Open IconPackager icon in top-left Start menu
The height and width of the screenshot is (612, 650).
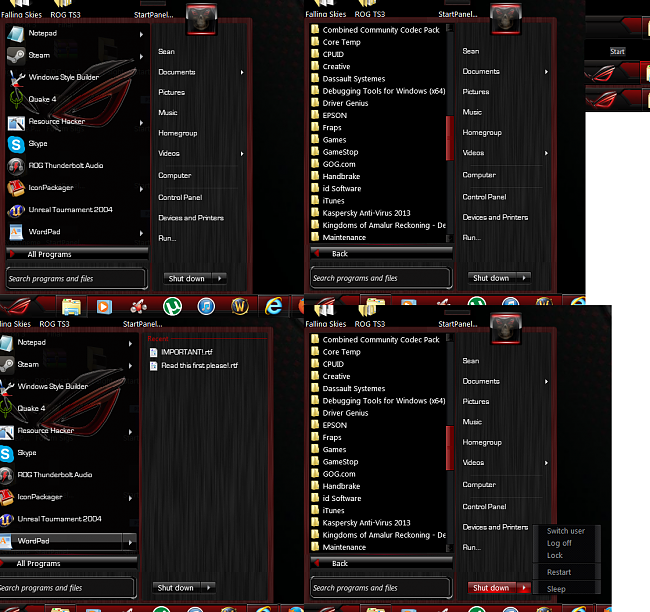[x=16, y=188]
